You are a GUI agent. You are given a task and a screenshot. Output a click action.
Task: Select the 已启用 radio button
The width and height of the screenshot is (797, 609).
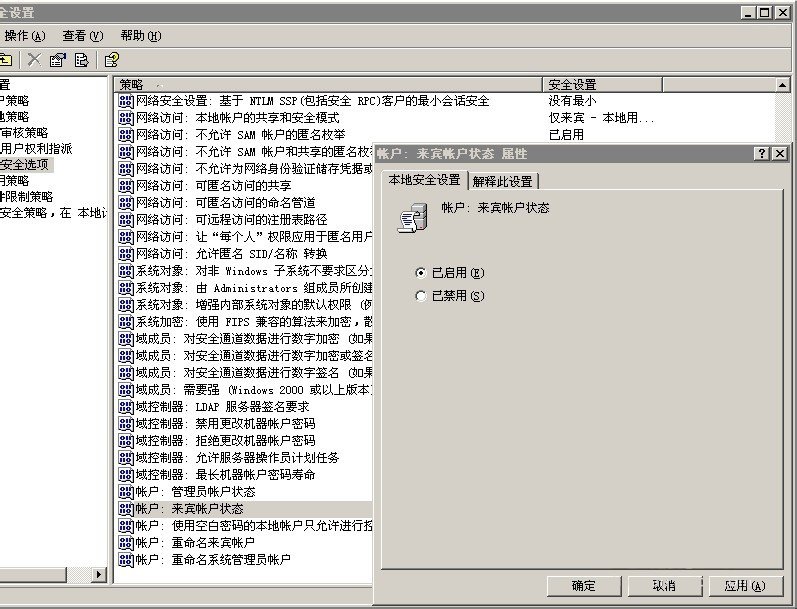[x=420, y=273]
